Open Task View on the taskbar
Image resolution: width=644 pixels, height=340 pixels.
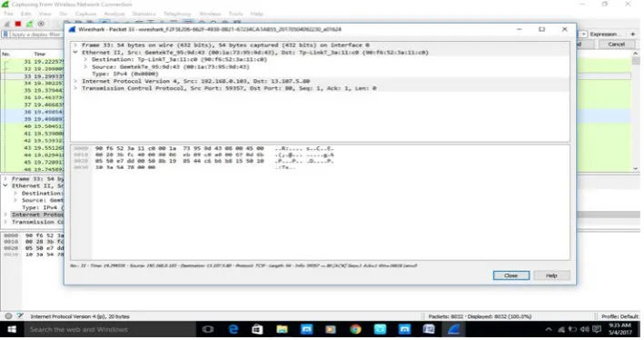(208, 329)
